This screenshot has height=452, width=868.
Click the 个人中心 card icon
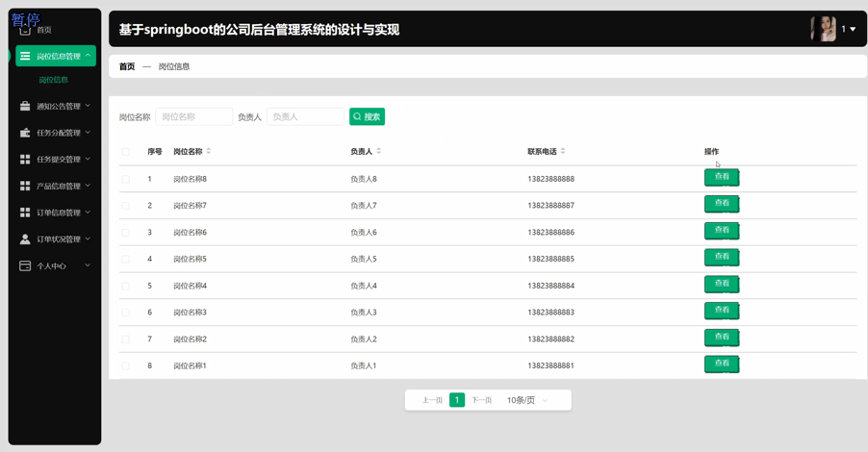tap(25, 266)
